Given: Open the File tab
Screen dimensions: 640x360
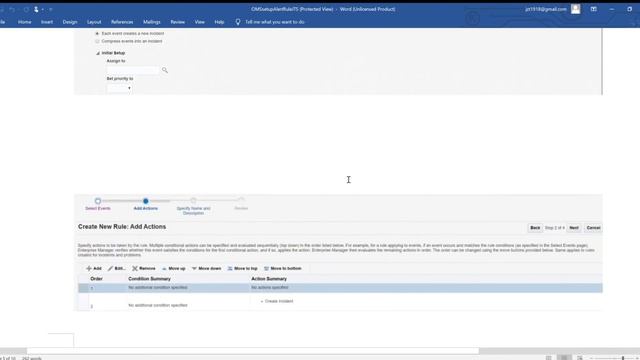Looking at the screenshot, I should click(2, 22).
